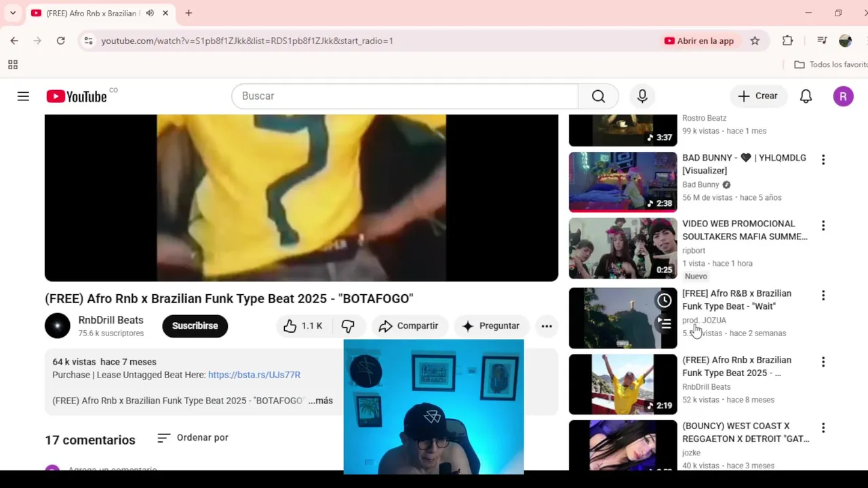Open the RnbDrill Beats channel name link
Viewport: 868px width, 488px height.
coord(111,320)
